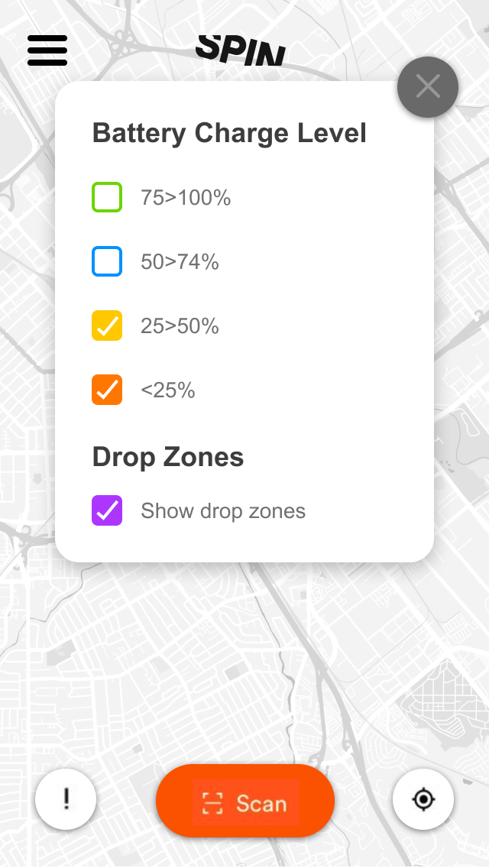Screen dimensions: 489x868
Task: Click the "Show drop zones" label
Action: (223, 511)
